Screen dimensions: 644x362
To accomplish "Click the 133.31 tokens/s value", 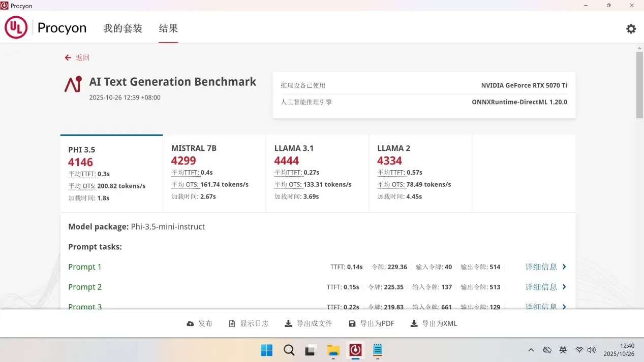I will 327,184.
